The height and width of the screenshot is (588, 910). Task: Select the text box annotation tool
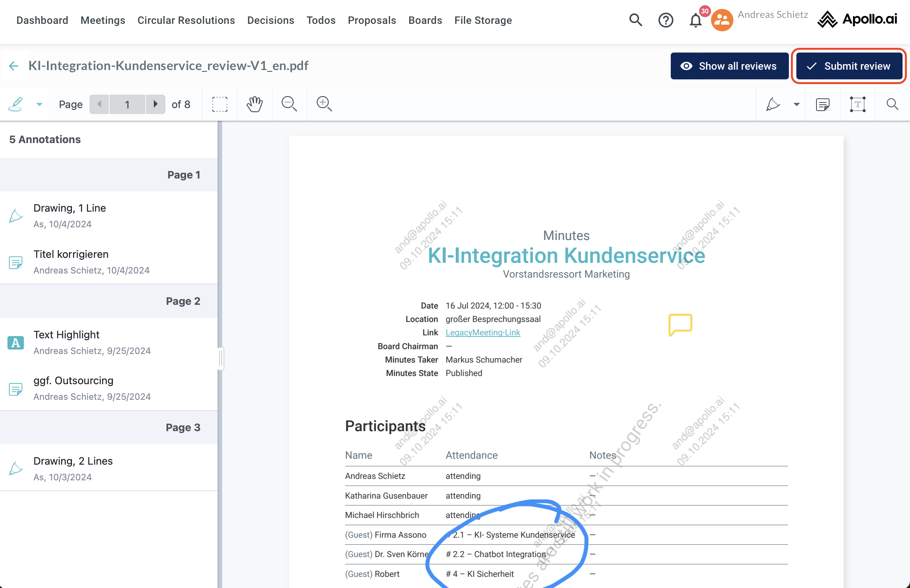point(857,104)
